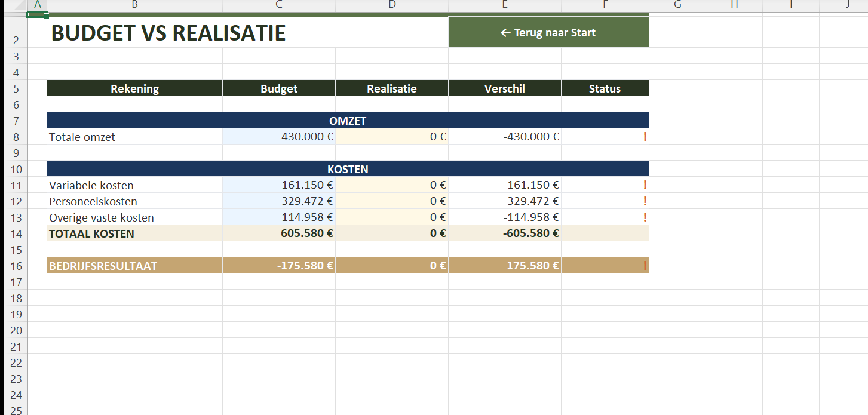Select the Budget cell for Personeelskosten
This screenshot has width=868, height=415.
coord(279,201)
